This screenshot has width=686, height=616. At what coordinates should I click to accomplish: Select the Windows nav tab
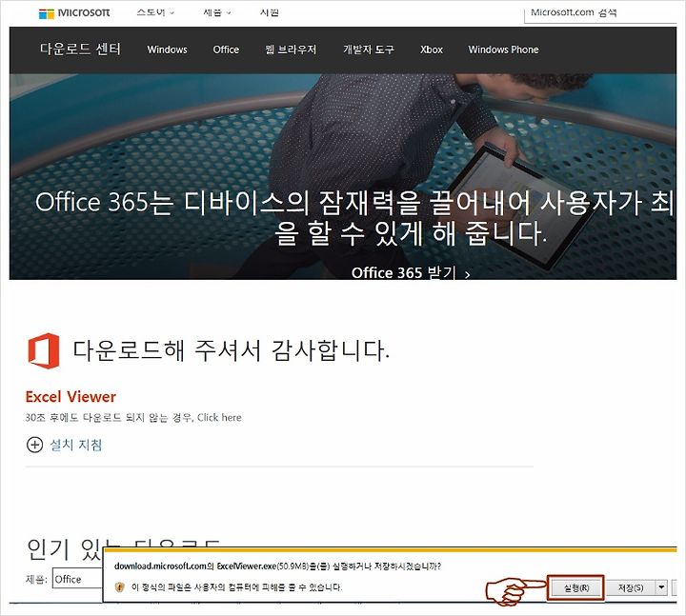(x=167, y=50)
